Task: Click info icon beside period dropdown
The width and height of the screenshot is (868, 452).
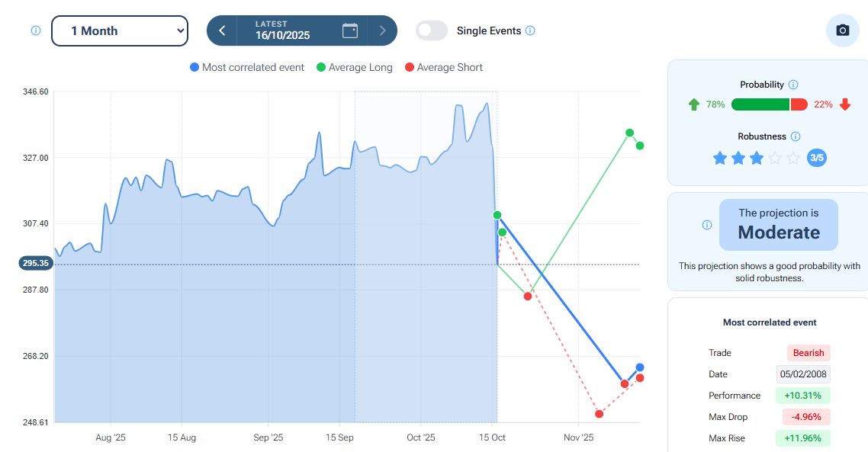Action: pyautogui.click(x=35, y=30)
